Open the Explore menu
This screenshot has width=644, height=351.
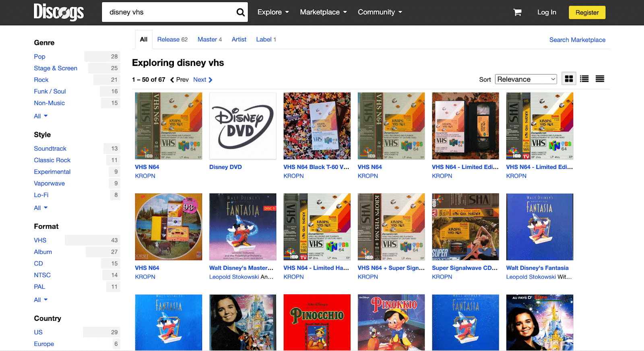tap(273, 12)
